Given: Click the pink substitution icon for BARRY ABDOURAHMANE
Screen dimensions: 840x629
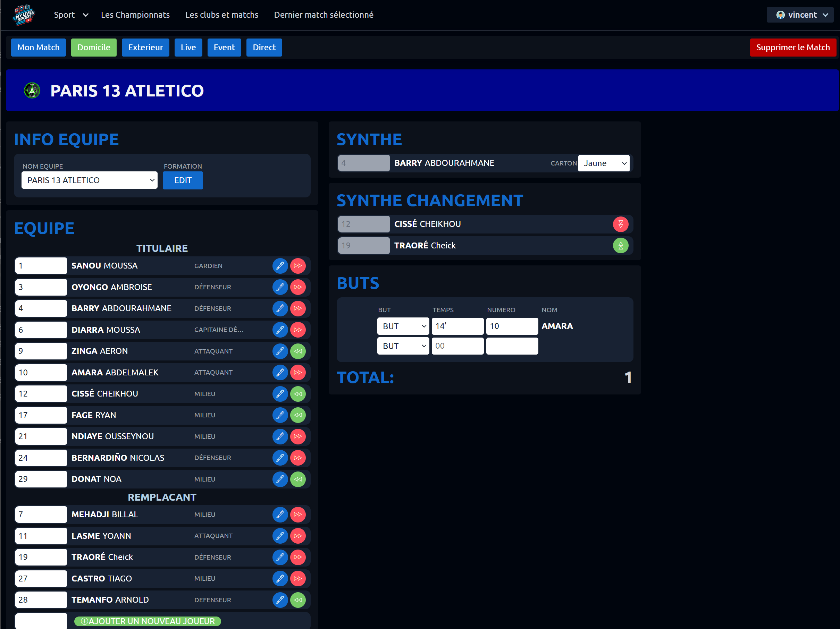Looking at the screenshot, I should 298,308.
